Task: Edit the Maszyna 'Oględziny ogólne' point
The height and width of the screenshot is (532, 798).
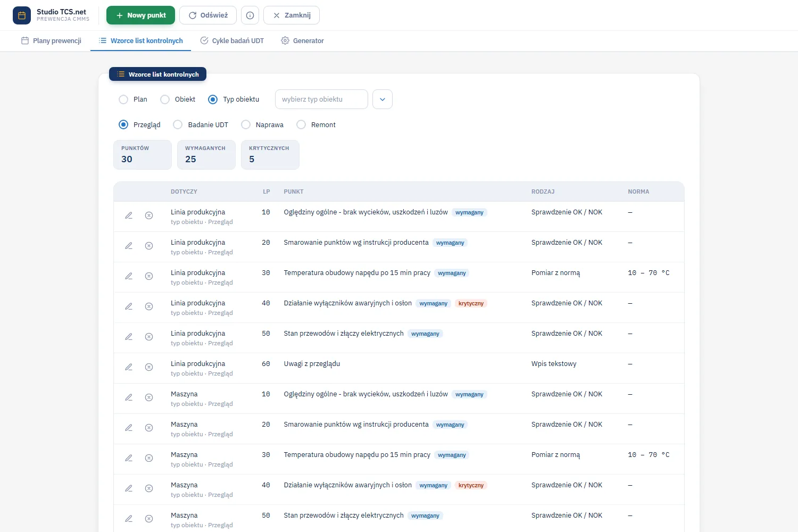Action: tap(129, 397)
